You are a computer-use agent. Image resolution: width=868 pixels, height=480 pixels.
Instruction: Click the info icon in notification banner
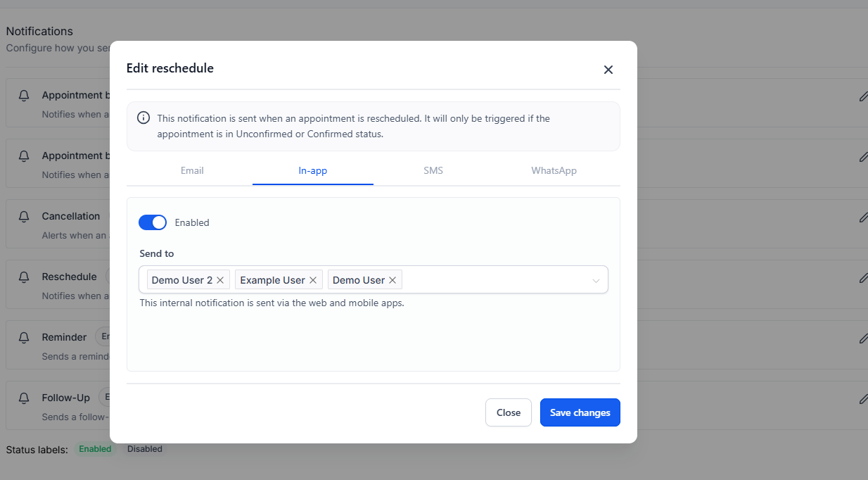pos(143,118)
